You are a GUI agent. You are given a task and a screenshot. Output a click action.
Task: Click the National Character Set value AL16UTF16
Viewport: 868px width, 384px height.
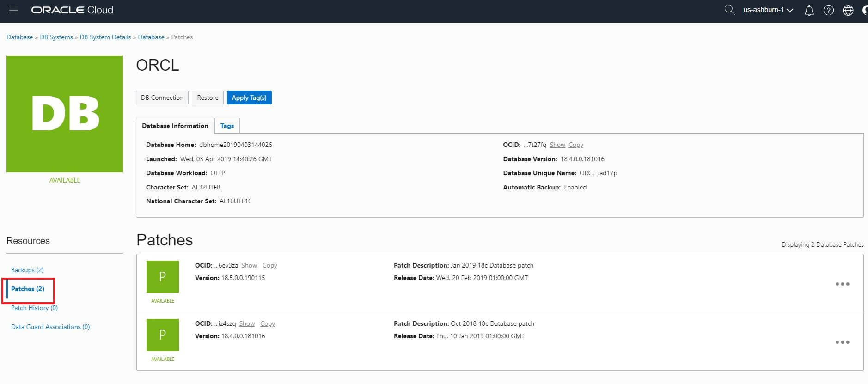236,201
